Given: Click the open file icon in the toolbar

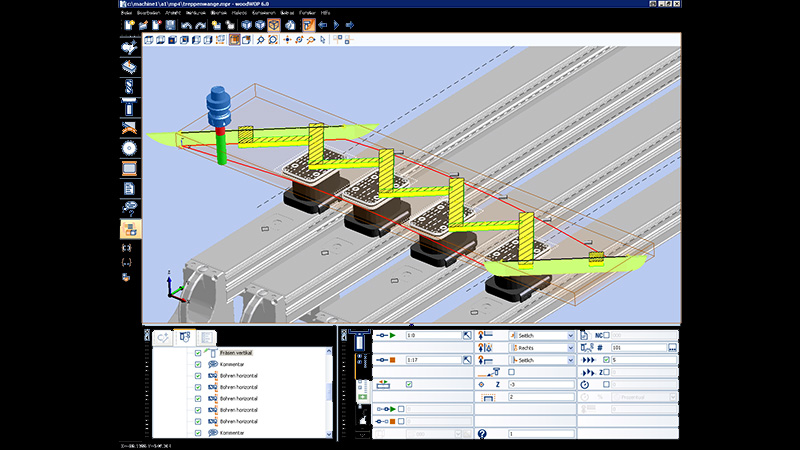Looking at the screenshot, I should click(143, 25).
